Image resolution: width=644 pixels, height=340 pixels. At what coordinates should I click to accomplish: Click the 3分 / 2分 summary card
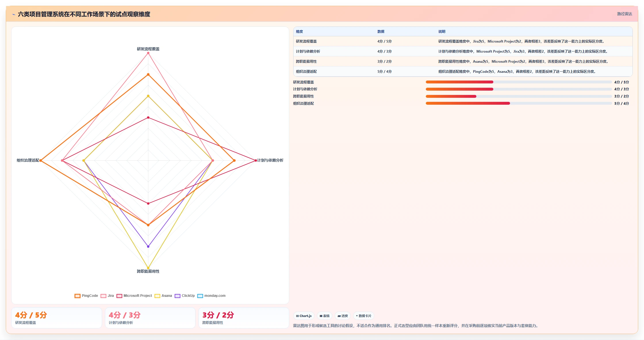244,318
